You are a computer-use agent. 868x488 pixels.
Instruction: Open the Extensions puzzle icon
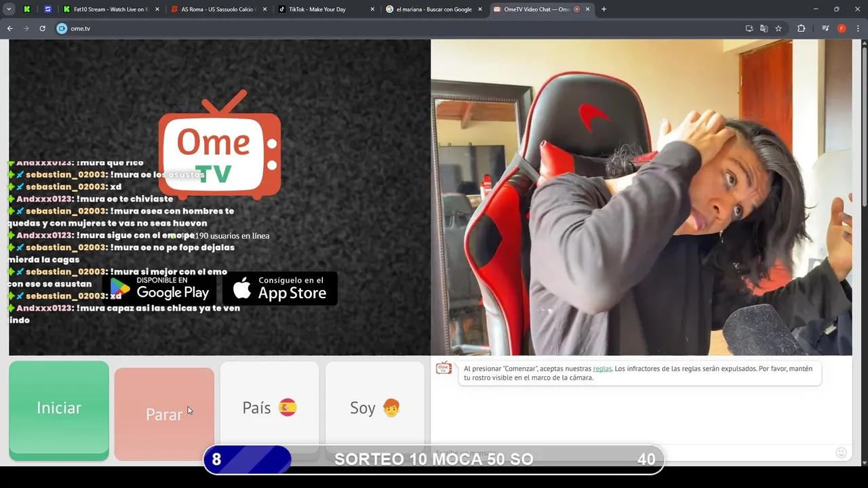pyautogui.click(x=801, y=28)
